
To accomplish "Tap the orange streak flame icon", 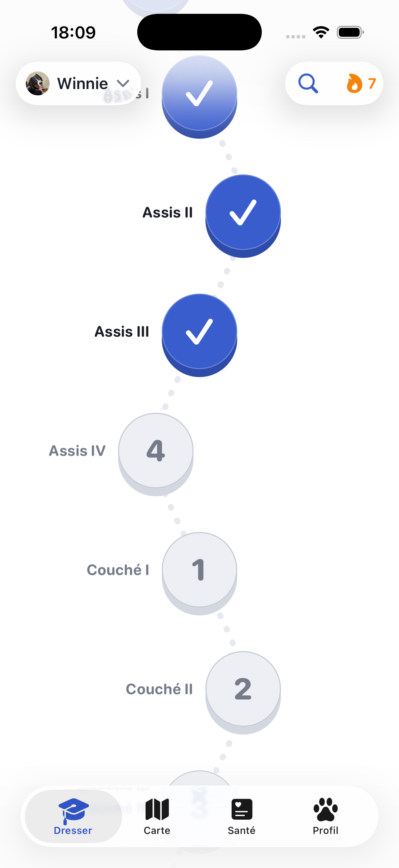I will click(x=354, y=83).
